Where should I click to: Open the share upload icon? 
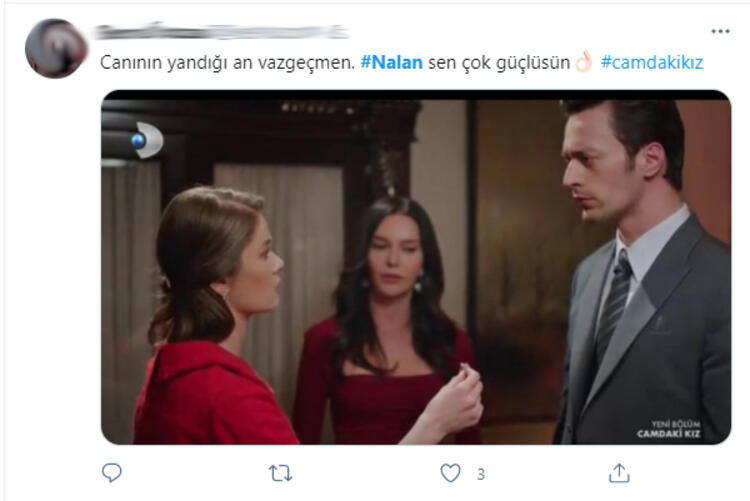pyautogui.click(x=619, y=473)
